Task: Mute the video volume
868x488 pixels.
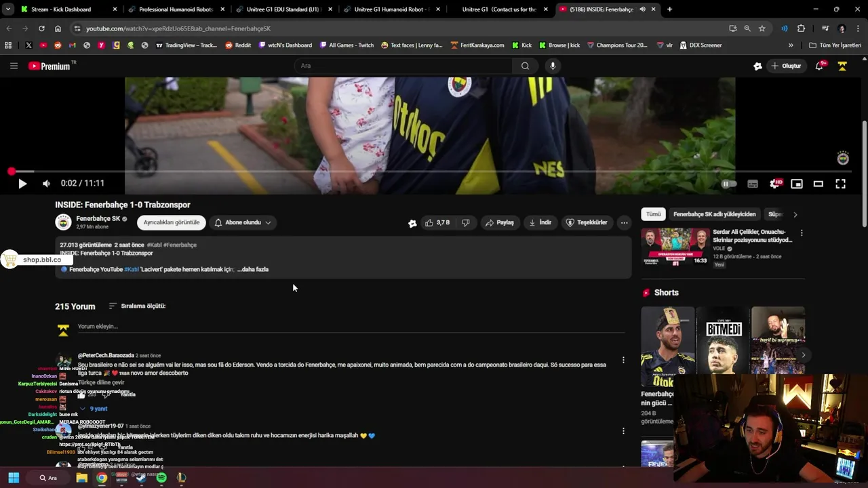Action: coord(46,184)
